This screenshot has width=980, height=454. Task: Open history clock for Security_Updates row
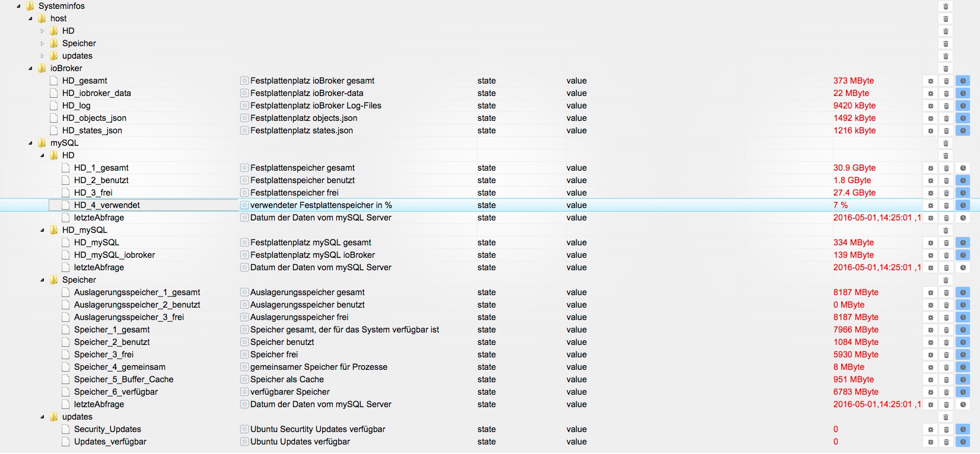[963, 430]
